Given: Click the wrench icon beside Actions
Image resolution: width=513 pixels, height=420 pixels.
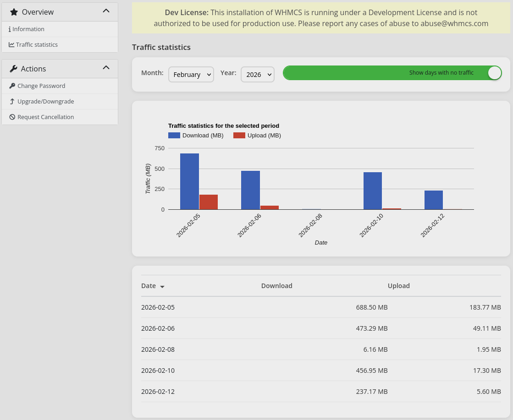Looking at the screenshot, I should tap(13, 69).
